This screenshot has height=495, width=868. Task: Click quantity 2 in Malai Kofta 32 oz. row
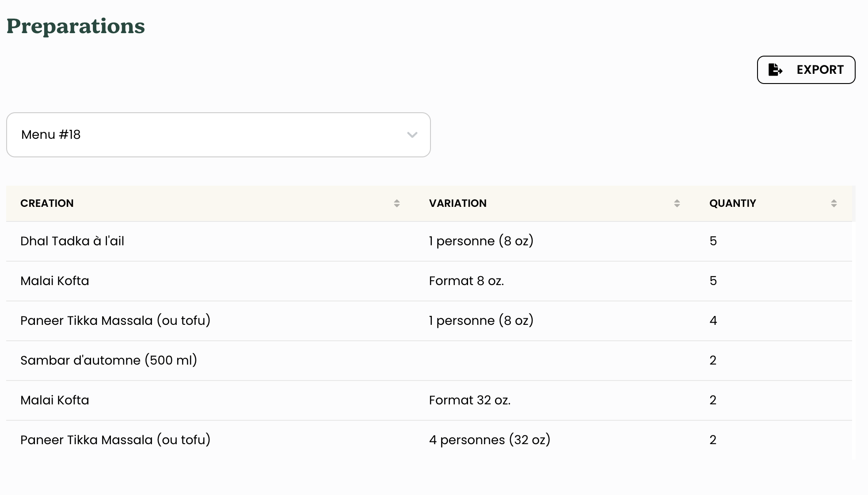pyautogui.click(x=713, y=400)
